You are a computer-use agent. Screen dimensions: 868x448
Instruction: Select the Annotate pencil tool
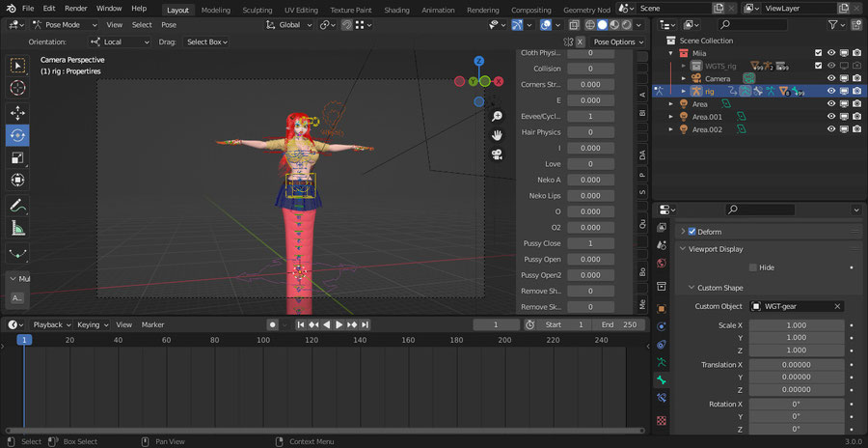[x=17, y=206]
